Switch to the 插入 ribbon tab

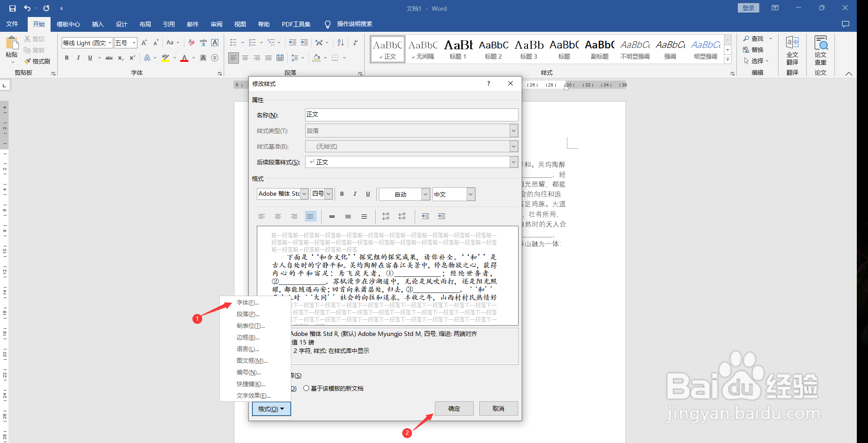tap(98, 24)
